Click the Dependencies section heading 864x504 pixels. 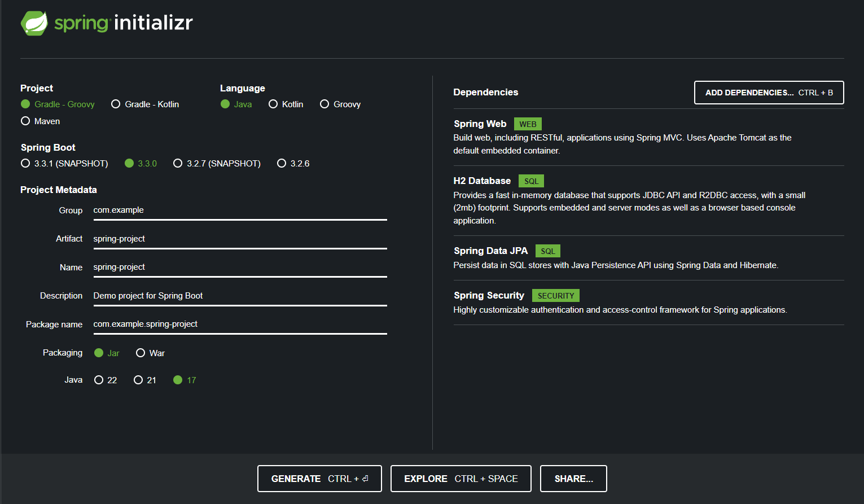[x=485, y=93]
